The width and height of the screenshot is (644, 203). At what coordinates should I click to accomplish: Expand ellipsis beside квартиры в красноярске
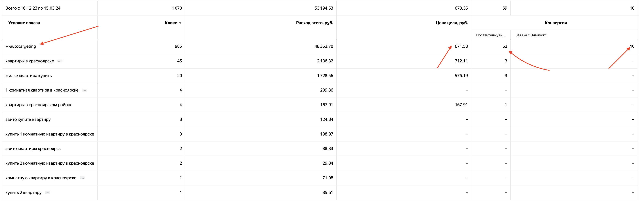60,61
